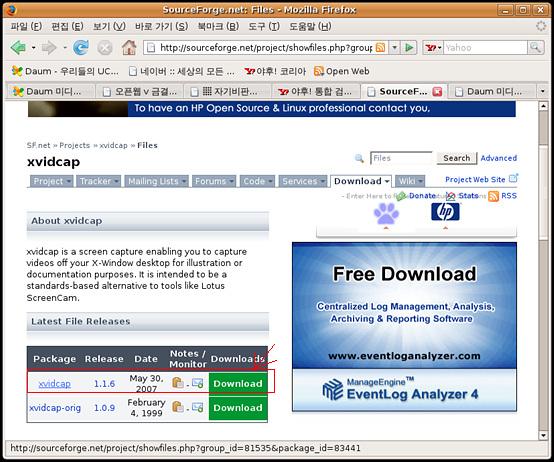Click the HP logo icon
Screen dimensions: 554x462
tap(445, 212)
